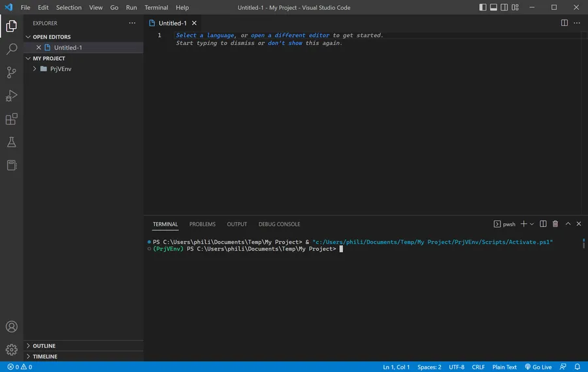Open the Testing flask view
This screenshot has height=372, width=588.
coord(11,142)
